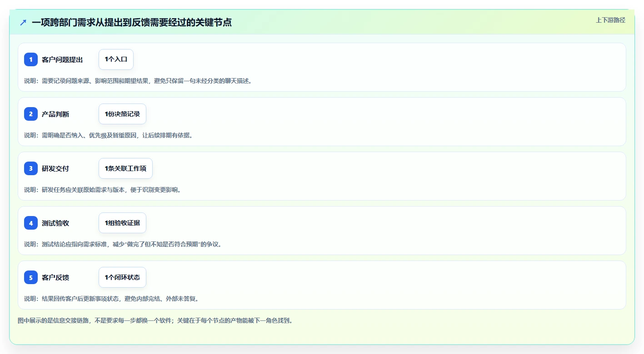Select the 1组验收证据 chip
Viewport: 644px width, 354px height.
click(122, 223)
